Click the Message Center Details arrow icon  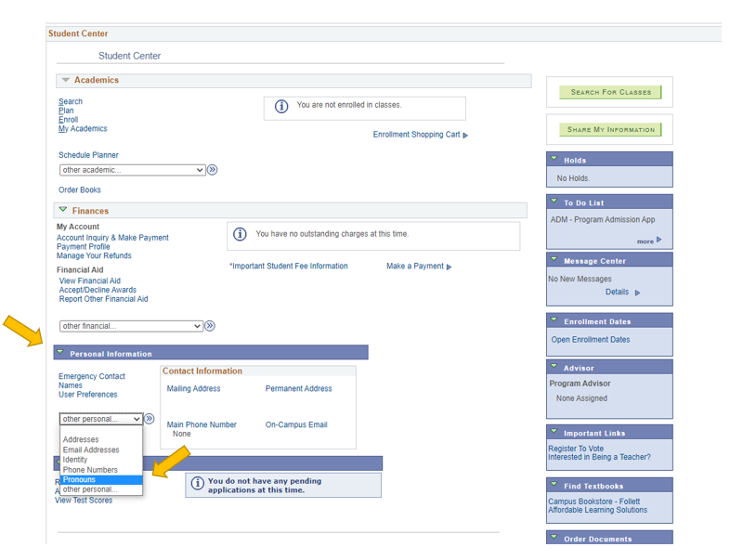638,293
